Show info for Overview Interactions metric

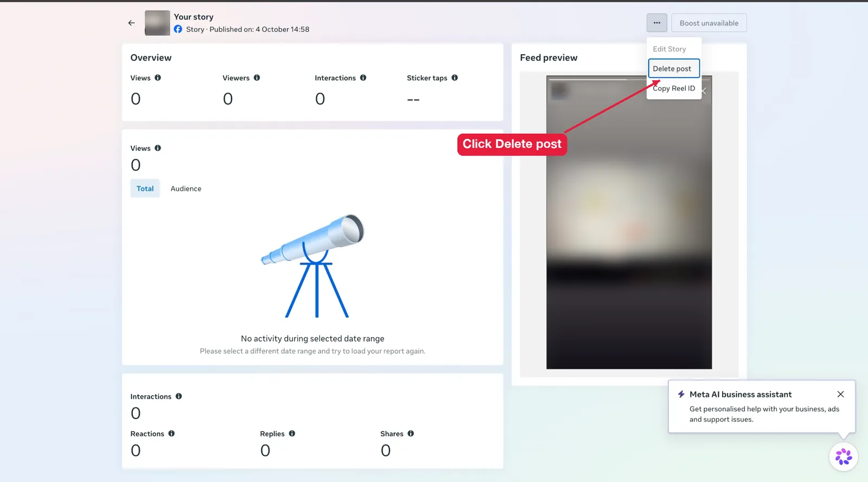363,78
